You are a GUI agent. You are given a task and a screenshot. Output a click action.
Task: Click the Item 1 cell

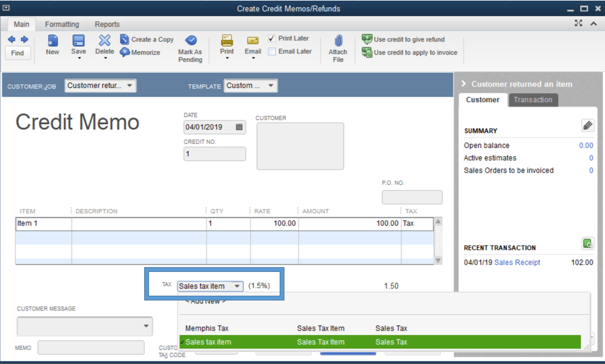[44, 223]
